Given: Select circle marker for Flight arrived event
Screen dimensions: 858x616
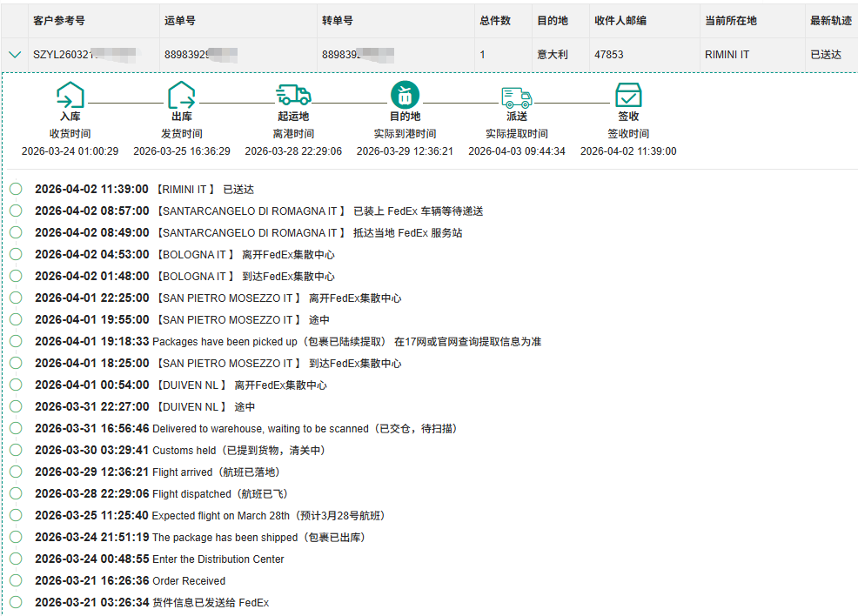Looking at the screenshot, I should [16, 472].
